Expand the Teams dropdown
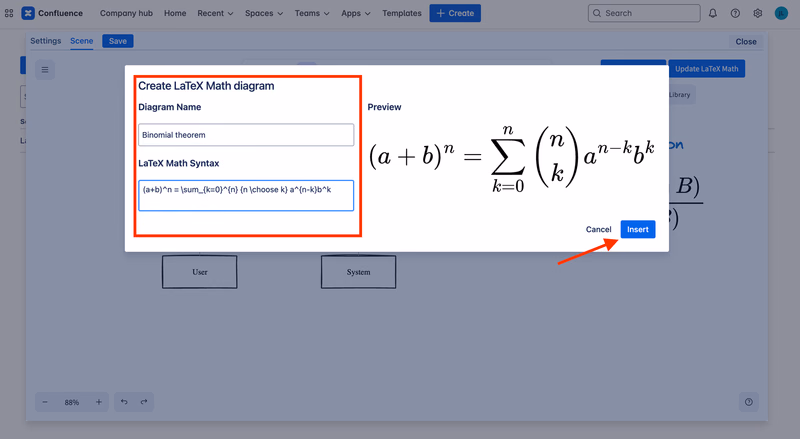This screenshot has width=800, height=439. click(x=312, y=13)
